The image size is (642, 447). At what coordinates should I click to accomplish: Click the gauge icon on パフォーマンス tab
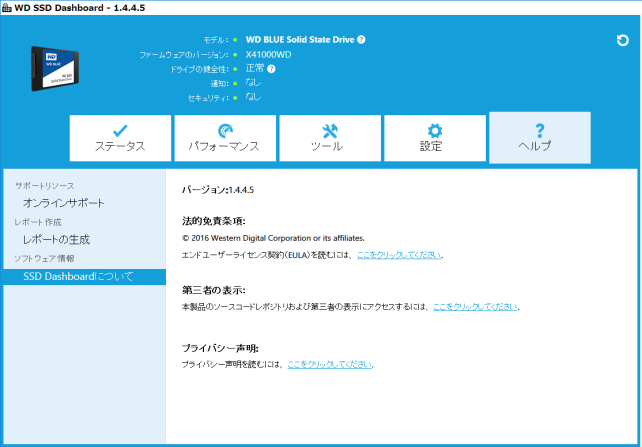[x=225, y=131]
